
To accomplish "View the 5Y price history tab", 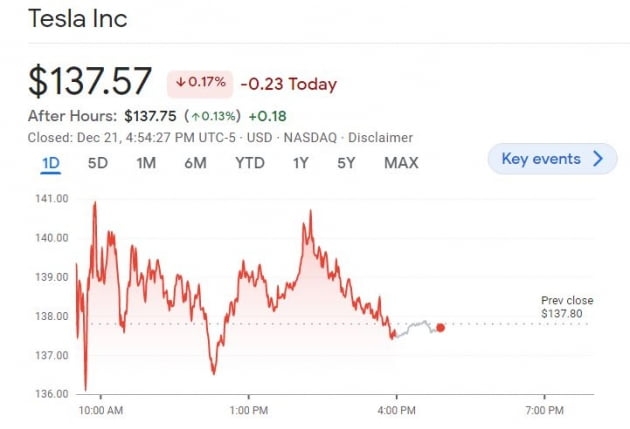I will coord(346,162).
